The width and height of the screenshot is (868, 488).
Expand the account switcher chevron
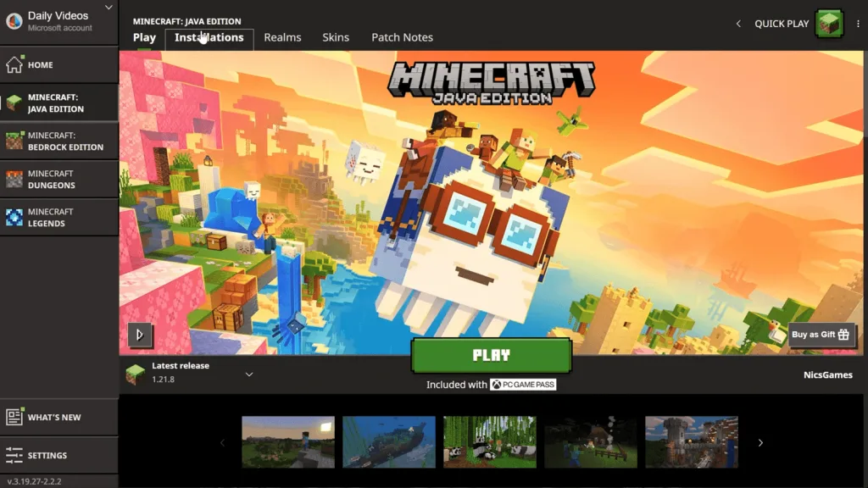click(x=108, y=8)
